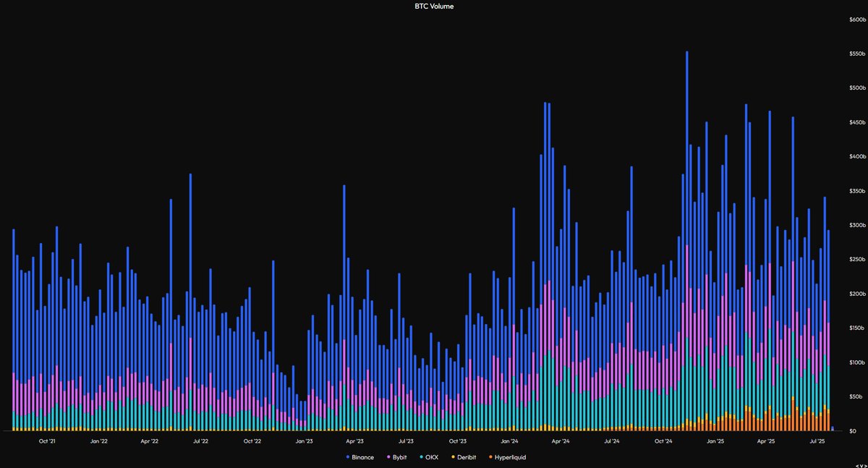
Task: Click the Jul '25 x-axis label
Action: [817, 441]
